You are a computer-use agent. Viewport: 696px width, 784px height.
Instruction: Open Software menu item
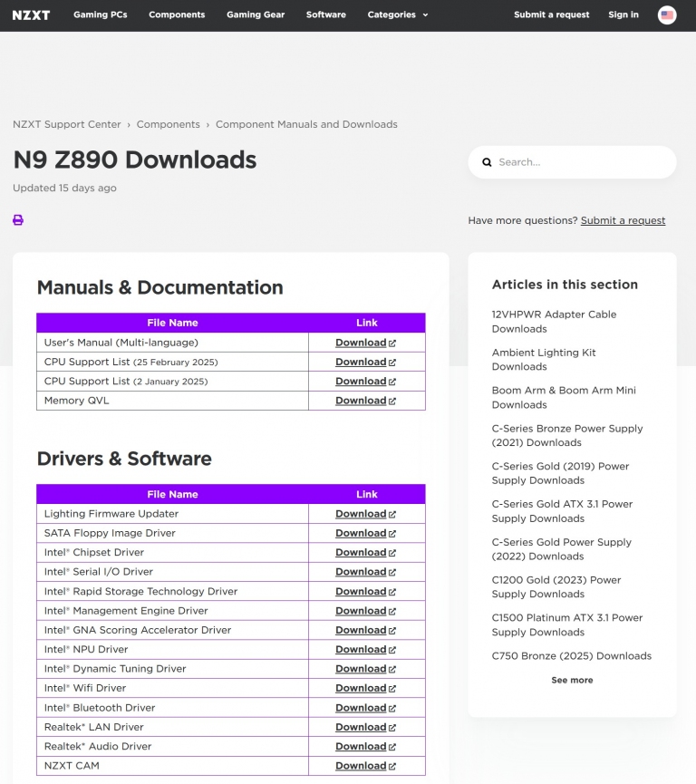[x=326, y=15]
